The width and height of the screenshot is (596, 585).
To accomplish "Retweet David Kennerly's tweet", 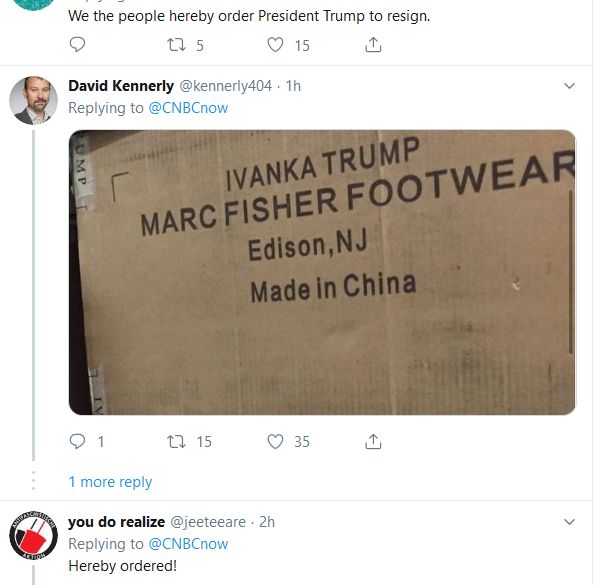I will (x=177, y=441).
